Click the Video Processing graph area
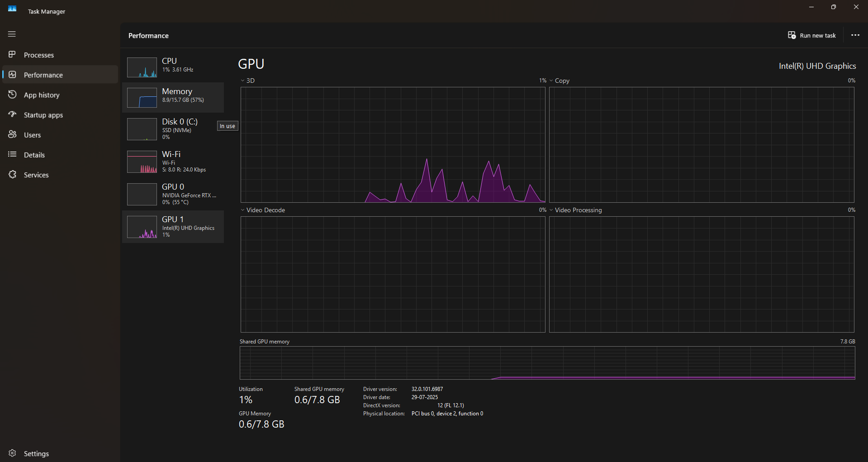 [x=702, y=274]
